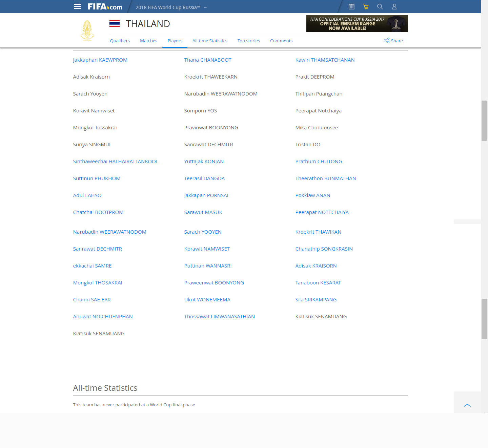Viewport: 488px width, 448px height.
Task: Open ekkachai SAMRE player link
Action: (x=92, y=266)
